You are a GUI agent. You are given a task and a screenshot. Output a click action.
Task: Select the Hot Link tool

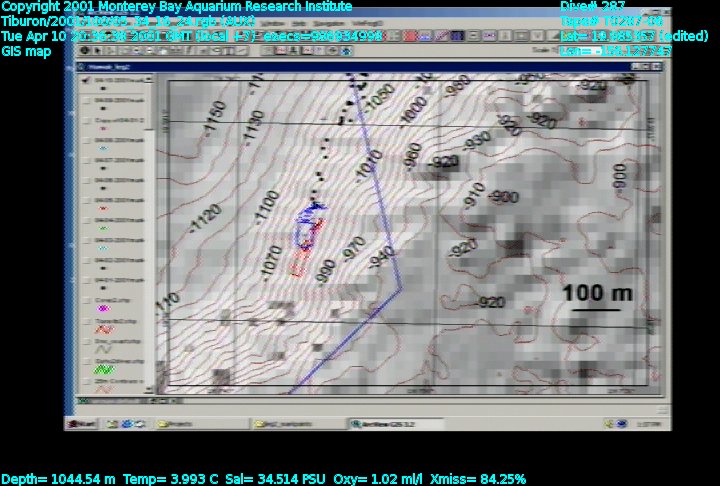(189, 51)
